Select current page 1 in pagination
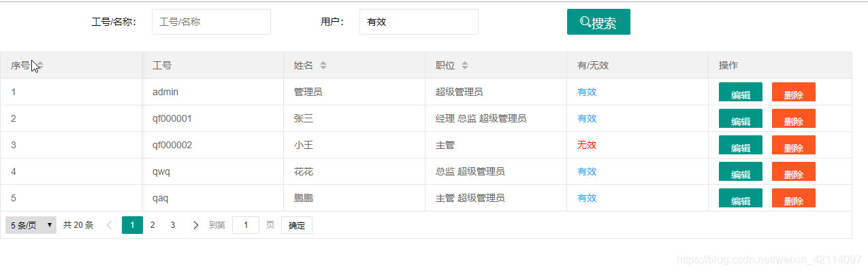The image size is (868, 272). point(132,225)
